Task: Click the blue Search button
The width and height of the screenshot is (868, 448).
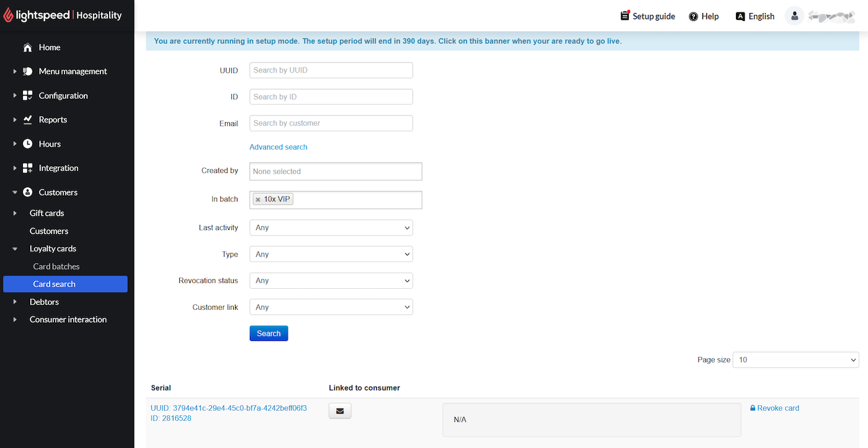Action: [x=268, y=333]
